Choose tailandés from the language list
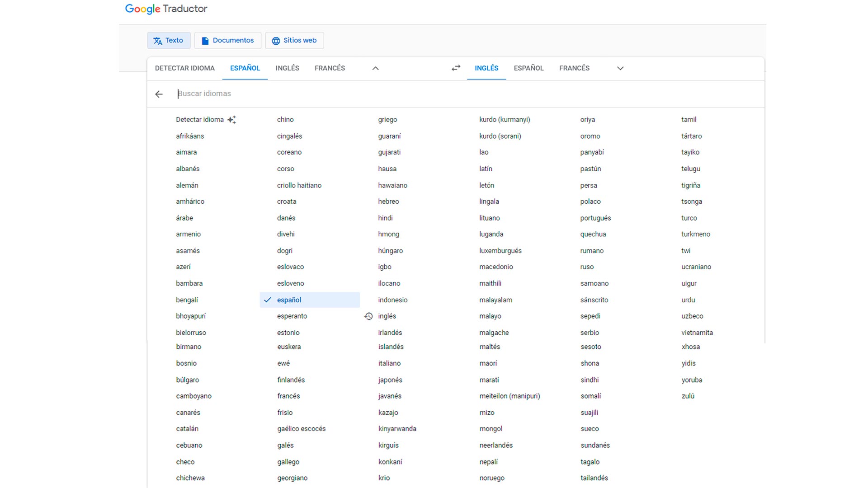This screenshot has height=488, width=868. point(594,478)
